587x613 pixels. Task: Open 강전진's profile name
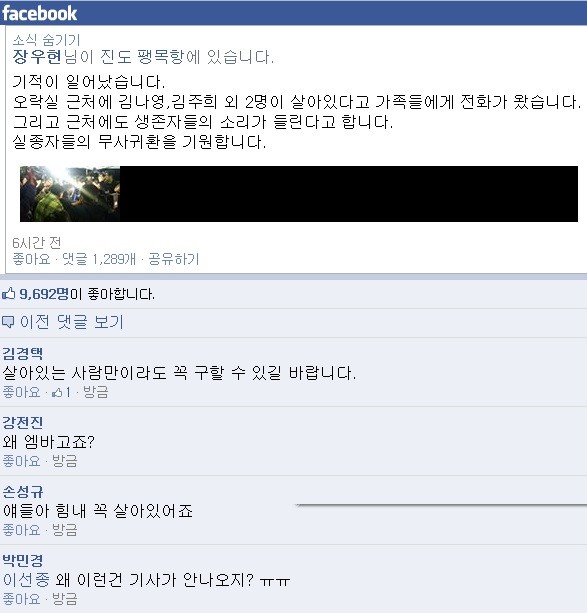click(x=23, y=422)
